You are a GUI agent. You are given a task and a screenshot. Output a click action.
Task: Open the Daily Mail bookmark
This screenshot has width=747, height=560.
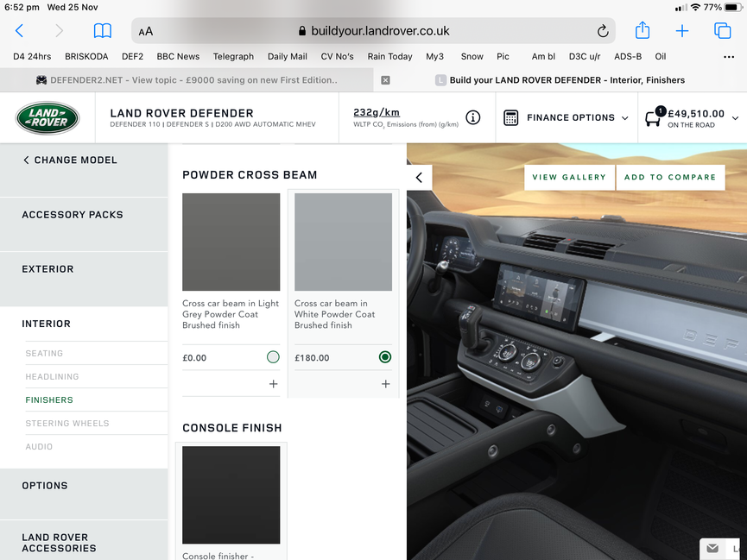[288, 57]
